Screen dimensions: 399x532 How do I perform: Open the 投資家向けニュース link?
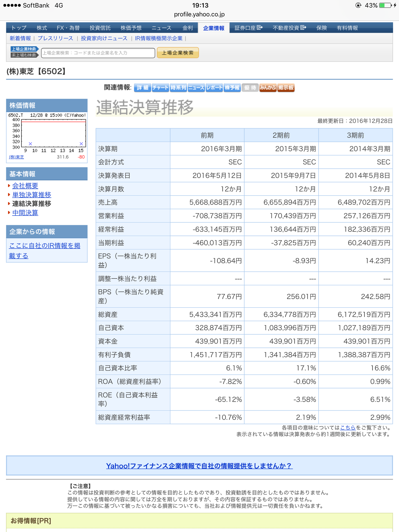tap(104, 38)
